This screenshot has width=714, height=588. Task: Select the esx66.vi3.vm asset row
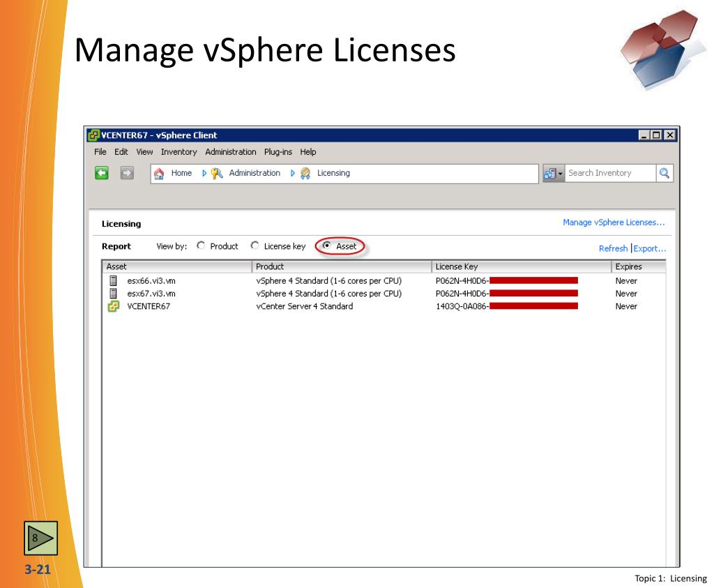383,280
